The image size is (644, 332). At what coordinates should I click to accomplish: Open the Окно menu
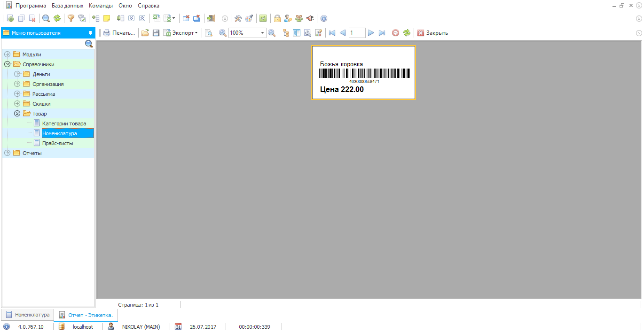click(125, 6)
